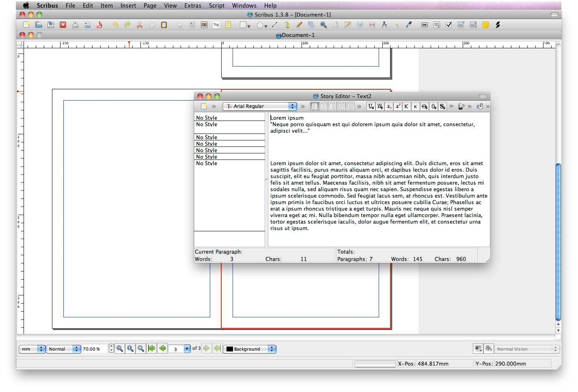578x392 pixels.
Task: Open the Page menu
Action: (150, 6)
